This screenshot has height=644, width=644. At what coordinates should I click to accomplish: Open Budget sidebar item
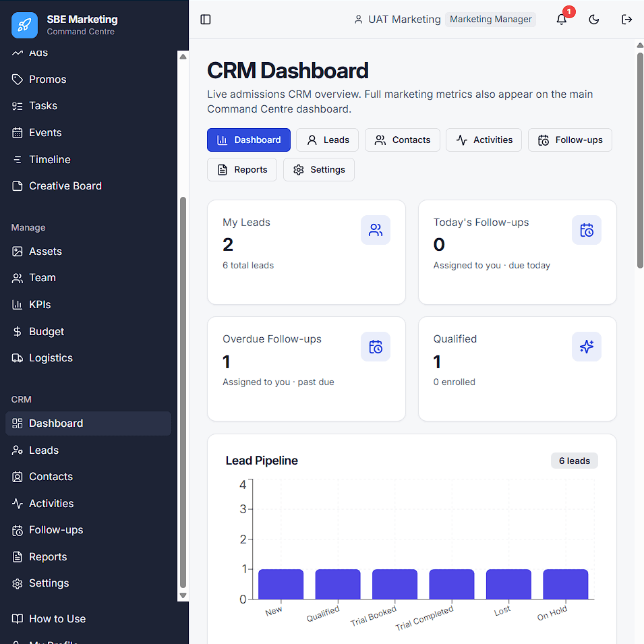click(88, 332)
